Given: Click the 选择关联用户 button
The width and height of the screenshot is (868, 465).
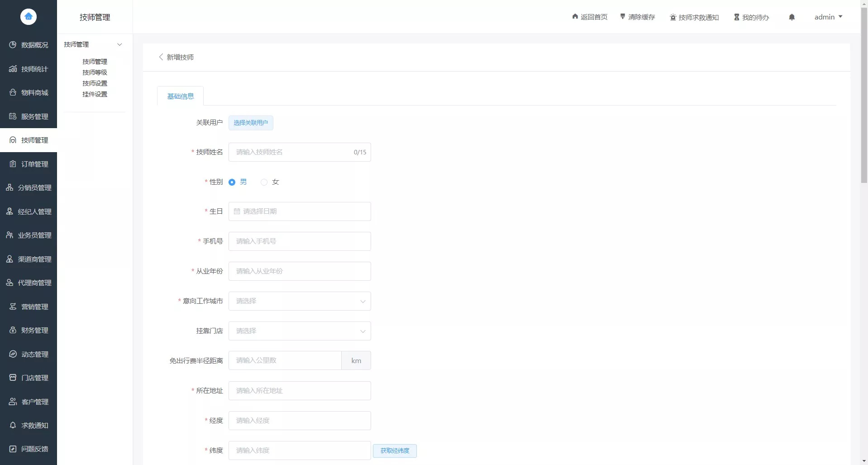Looking at the screenshot, I should [251, 123].
